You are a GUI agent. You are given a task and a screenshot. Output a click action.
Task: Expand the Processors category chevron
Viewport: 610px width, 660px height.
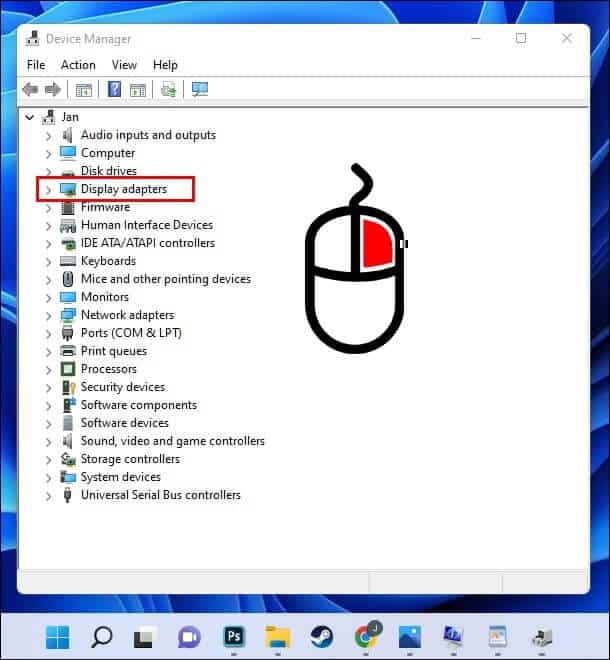(x=48, y=370)
